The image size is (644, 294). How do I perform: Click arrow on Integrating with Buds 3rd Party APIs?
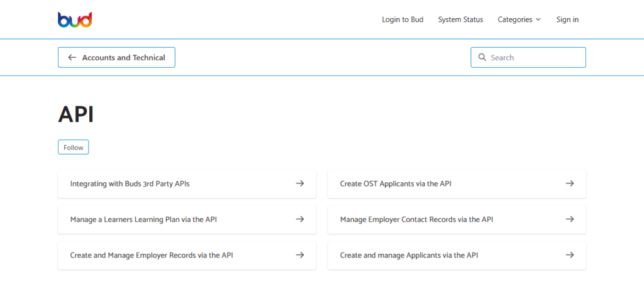pos(300,183)
